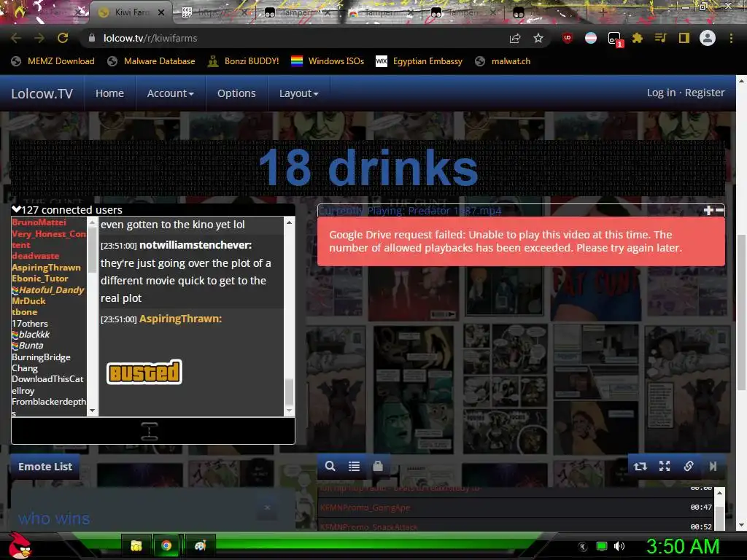Shrink the video player with minus

click(719, 210)
